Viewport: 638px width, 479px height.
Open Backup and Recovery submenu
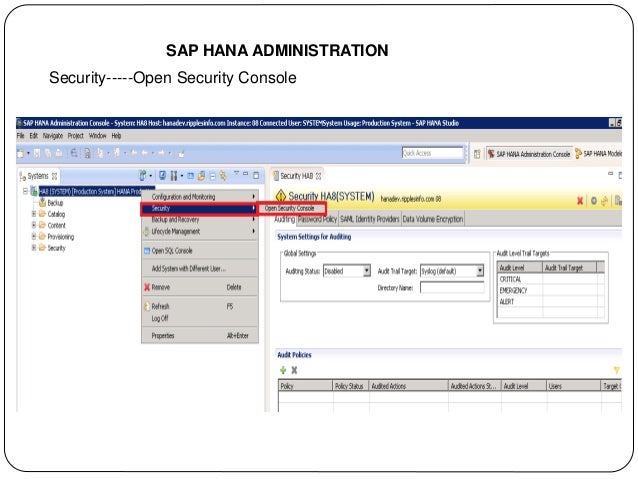pos(199,219)
